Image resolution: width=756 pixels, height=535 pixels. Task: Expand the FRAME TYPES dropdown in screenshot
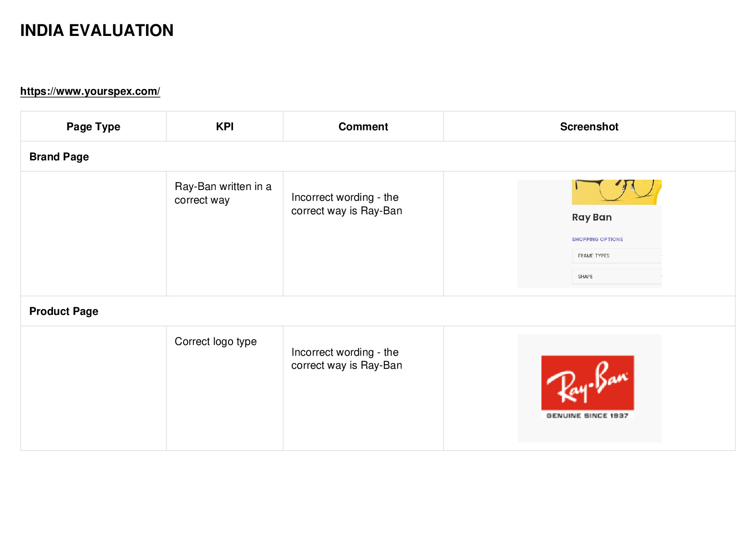pos(617,256)
